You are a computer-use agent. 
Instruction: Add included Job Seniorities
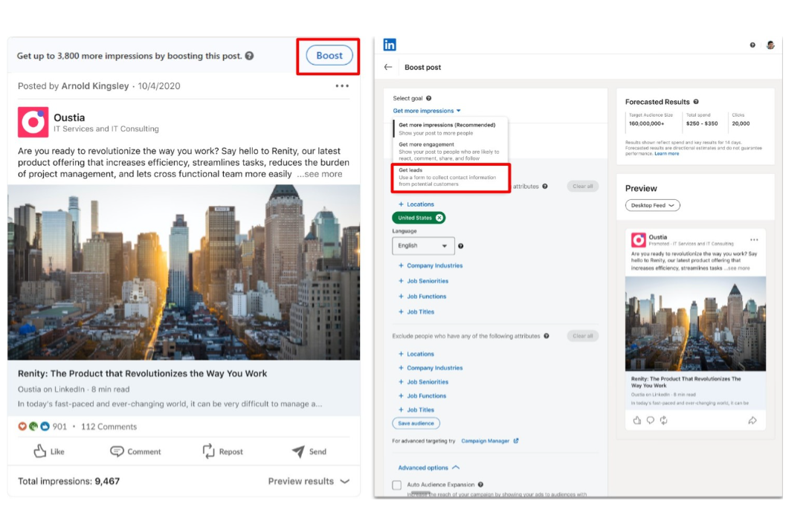pos(423,281)
